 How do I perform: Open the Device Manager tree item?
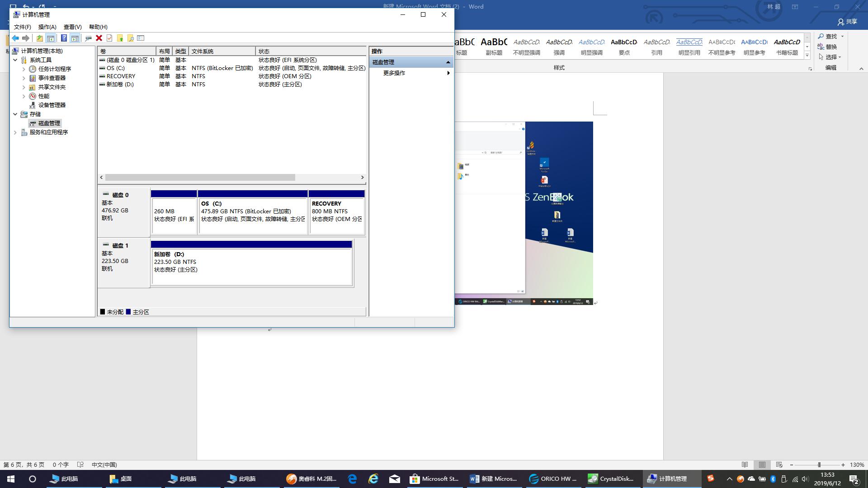tap(52, 105)
